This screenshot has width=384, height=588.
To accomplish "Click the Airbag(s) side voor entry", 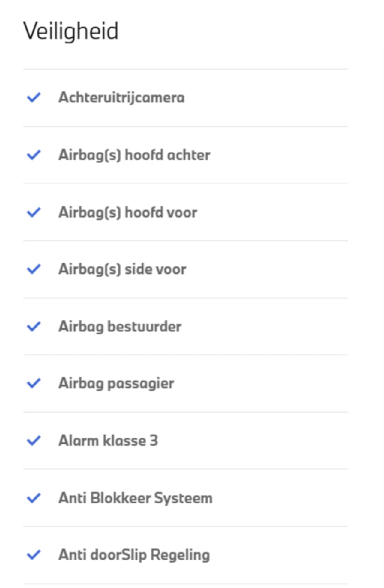I will coord(122,269).
